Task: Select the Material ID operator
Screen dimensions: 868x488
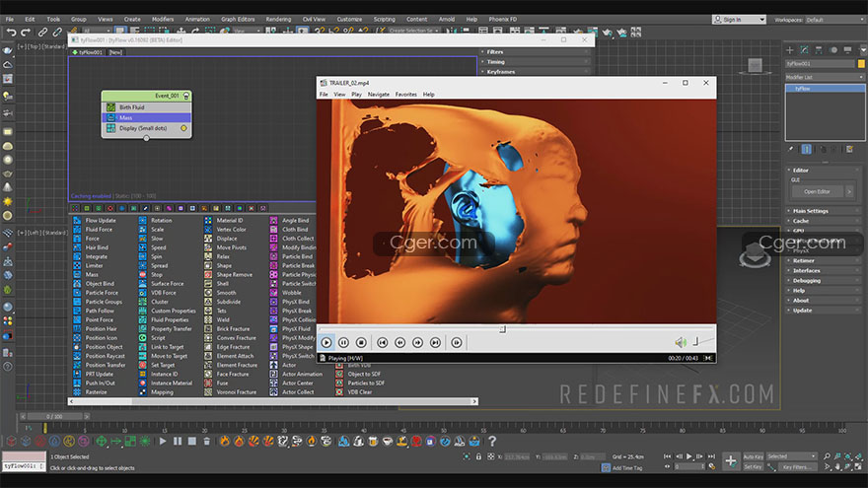Action: [x=229, y=220]
